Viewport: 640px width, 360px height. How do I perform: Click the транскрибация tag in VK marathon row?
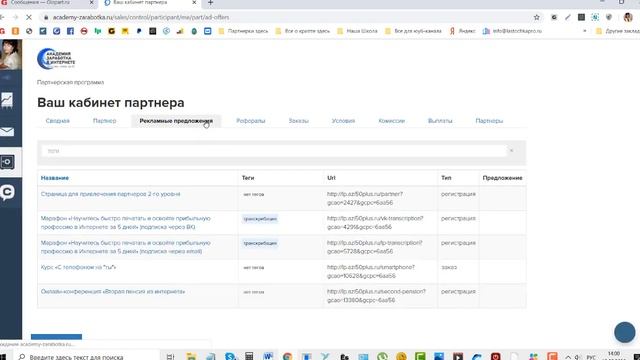click(260, 219)
